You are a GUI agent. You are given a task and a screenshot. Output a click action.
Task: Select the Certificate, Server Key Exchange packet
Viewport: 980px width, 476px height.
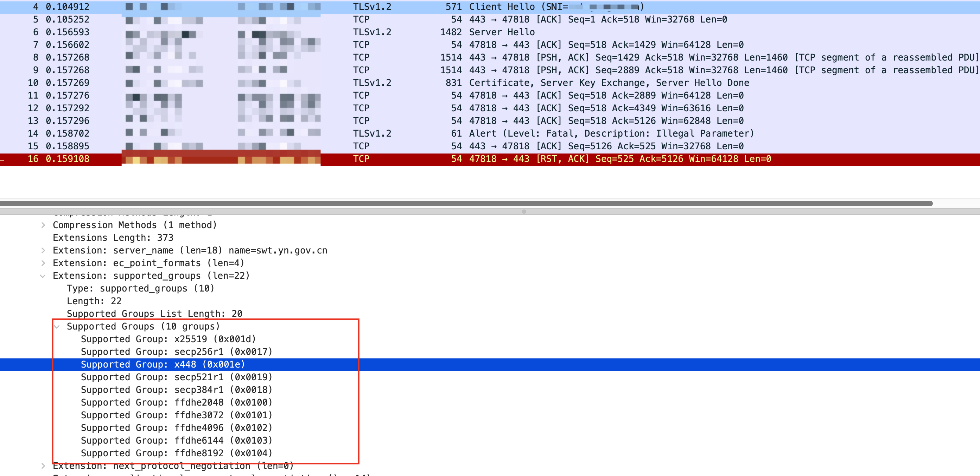[609, 83]
